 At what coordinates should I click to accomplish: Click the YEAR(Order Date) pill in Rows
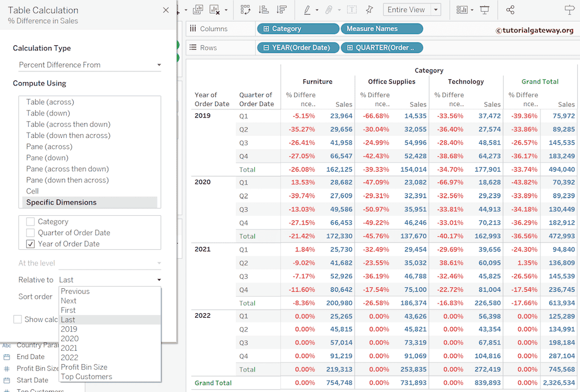[x=298, y=48]
